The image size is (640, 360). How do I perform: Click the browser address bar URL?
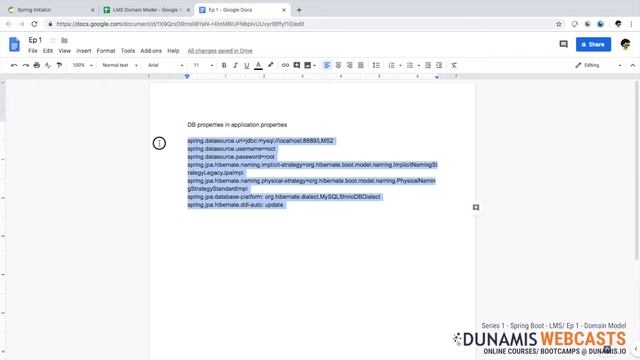(180, 24)
